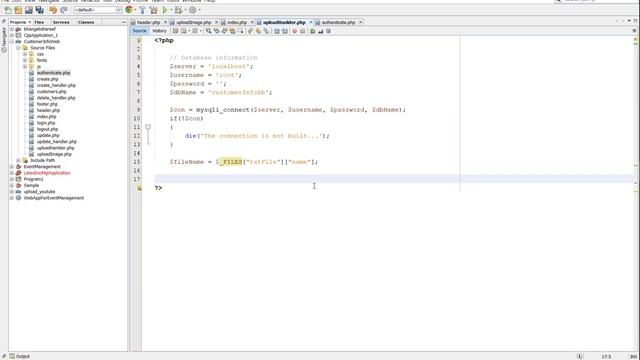Screen dimensions: 640x360
Task: Click the Undo arrow icon
Action: coord(53,10)
